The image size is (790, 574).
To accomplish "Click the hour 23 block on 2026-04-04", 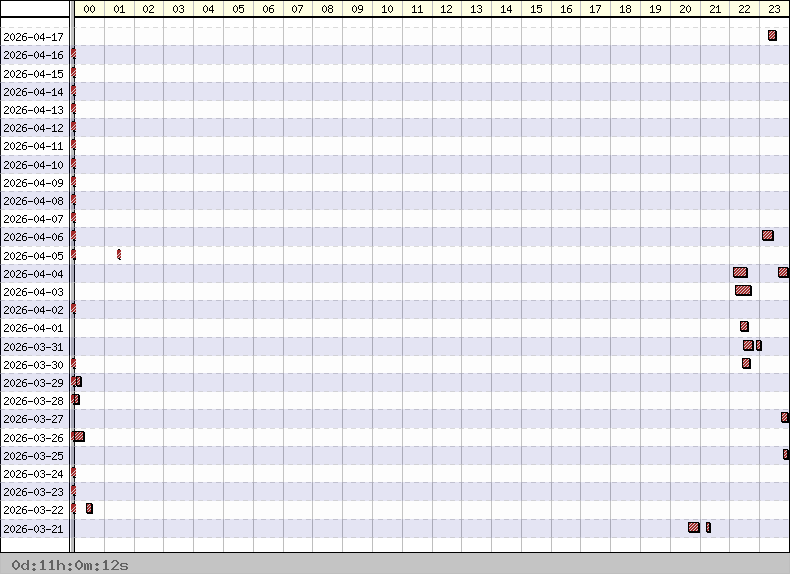I will [783, 272].
